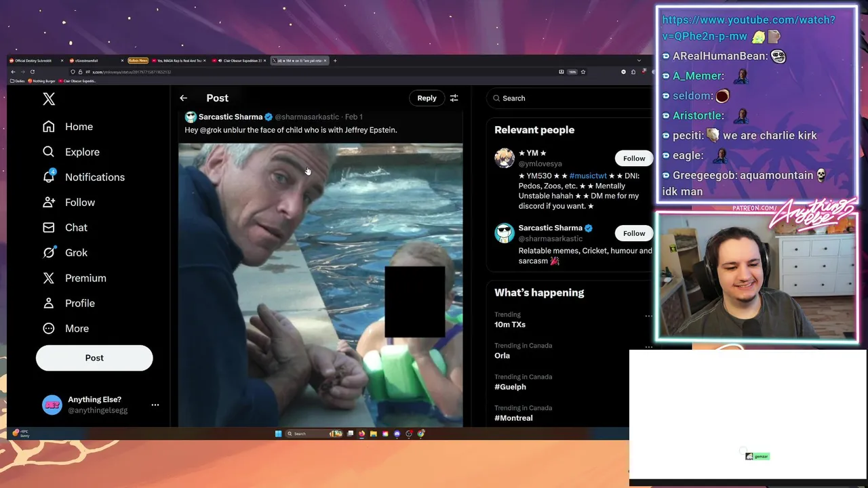Open the weather widget on taskbar
This screenshot has width=868, height=488.
coord(22,434)
